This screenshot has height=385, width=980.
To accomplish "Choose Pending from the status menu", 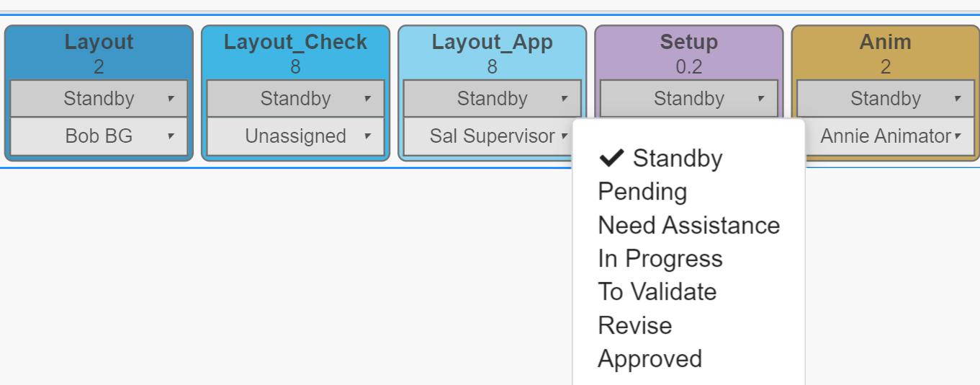I will click(x=642, y=192).
